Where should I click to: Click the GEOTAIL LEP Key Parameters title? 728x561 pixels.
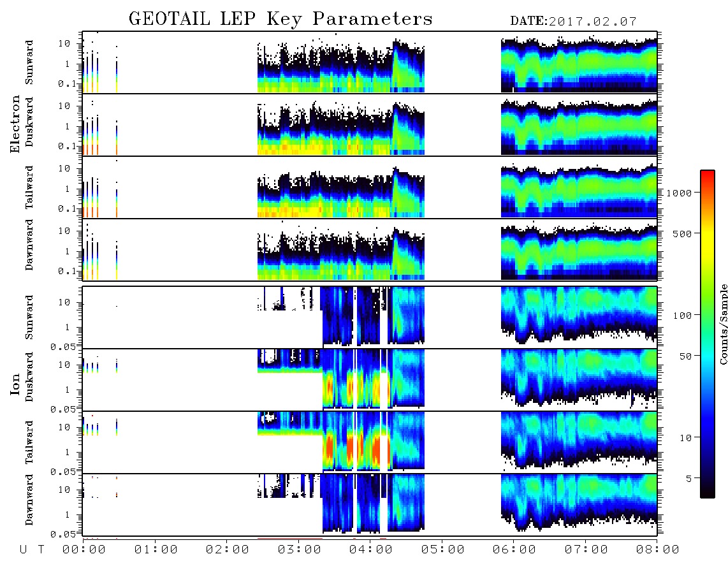[280, 19]
